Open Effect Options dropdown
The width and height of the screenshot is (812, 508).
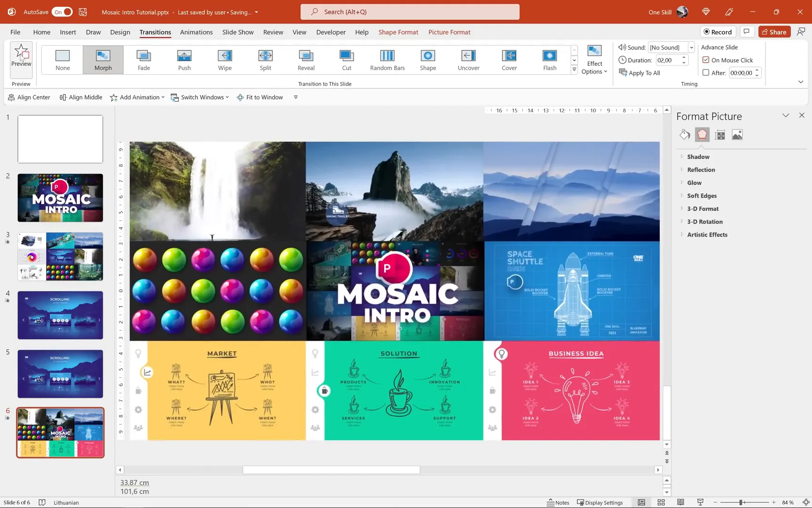click(x=594, y=59)
